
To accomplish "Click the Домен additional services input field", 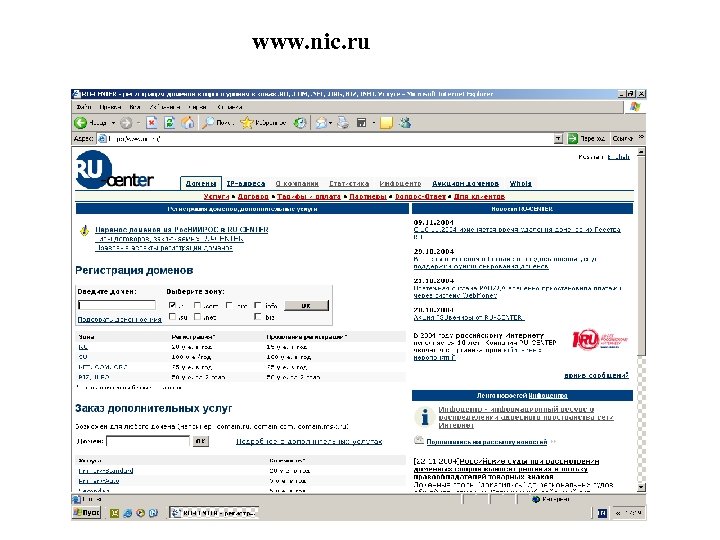I will point(148,441).
